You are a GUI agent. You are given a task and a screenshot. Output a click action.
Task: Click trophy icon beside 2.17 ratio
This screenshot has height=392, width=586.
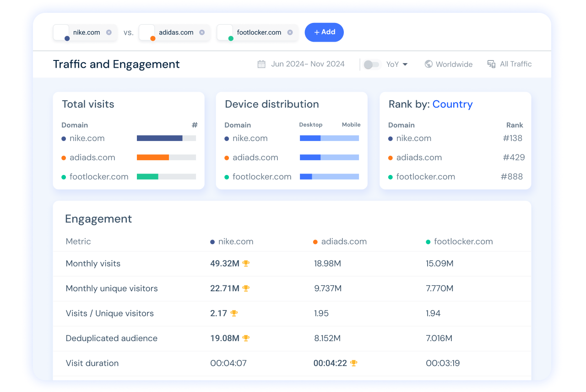tap(234, 313)
